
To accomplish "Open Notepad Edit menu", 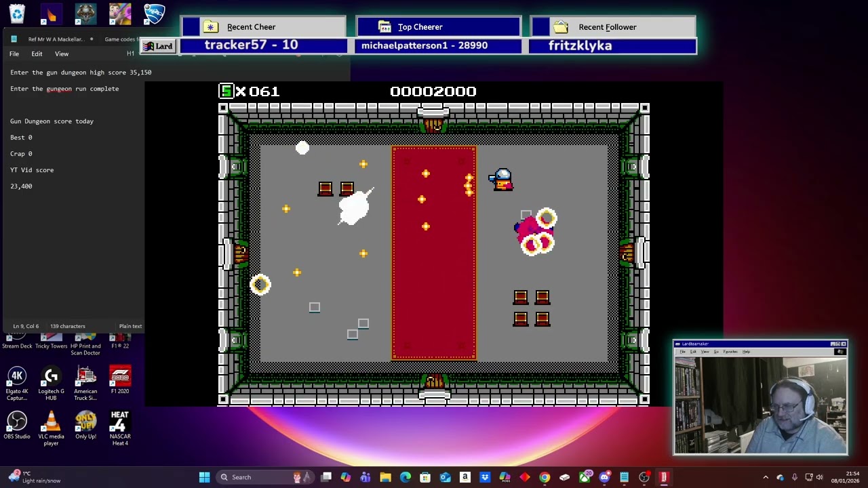I will [37, 54].
